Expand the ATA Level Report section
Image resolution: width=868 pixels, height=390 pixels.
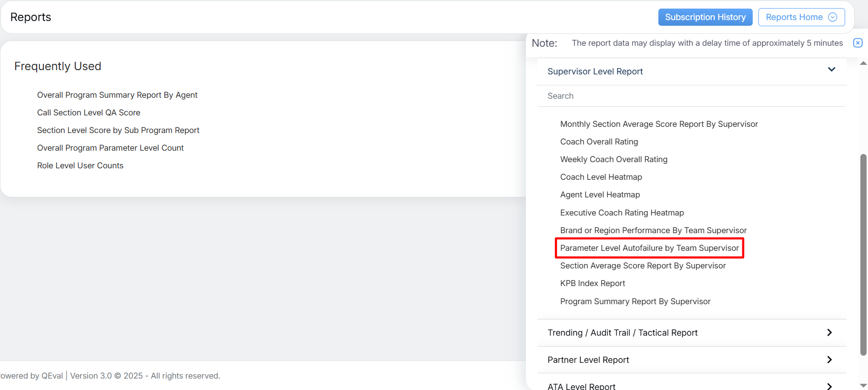829,386
